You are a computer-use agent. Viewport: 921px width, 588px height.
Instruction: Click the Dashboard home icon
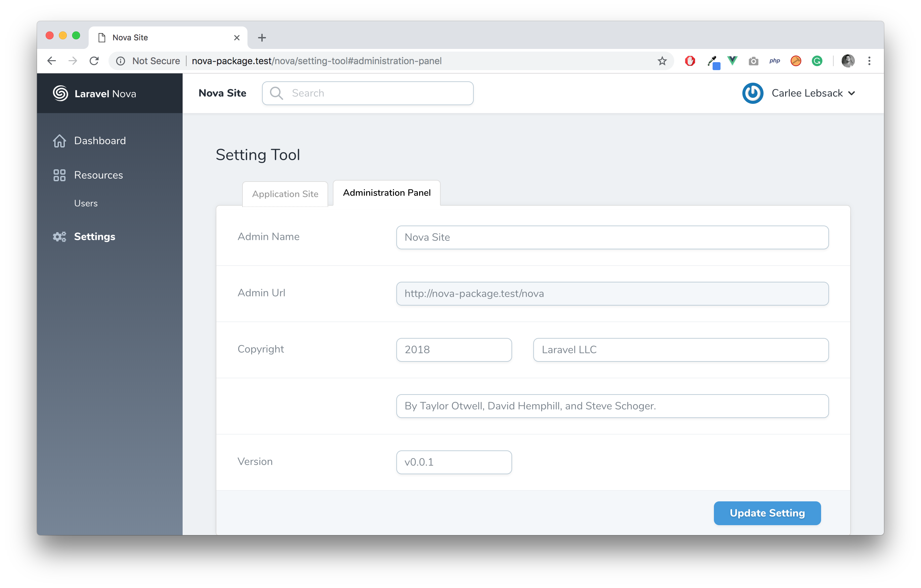(59, 141)
